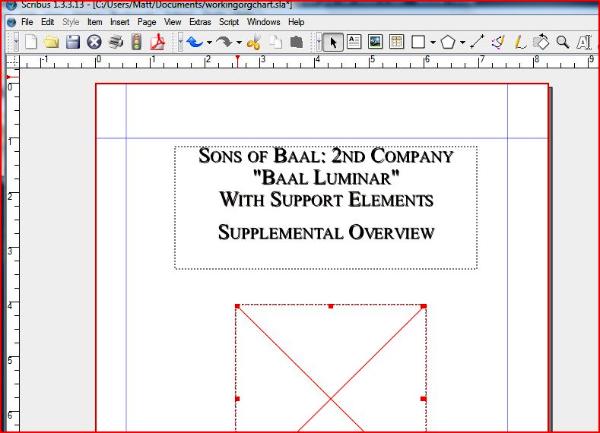Viewport: 600px width, 433px height.
Task: Click the left-middle handle of image frame
Action: coord(237,399)
